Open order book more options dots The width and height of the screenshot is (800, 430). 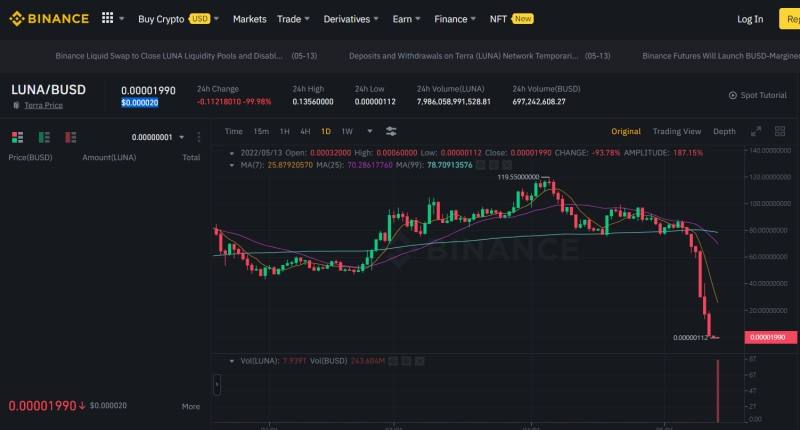[x=198, y=137]
